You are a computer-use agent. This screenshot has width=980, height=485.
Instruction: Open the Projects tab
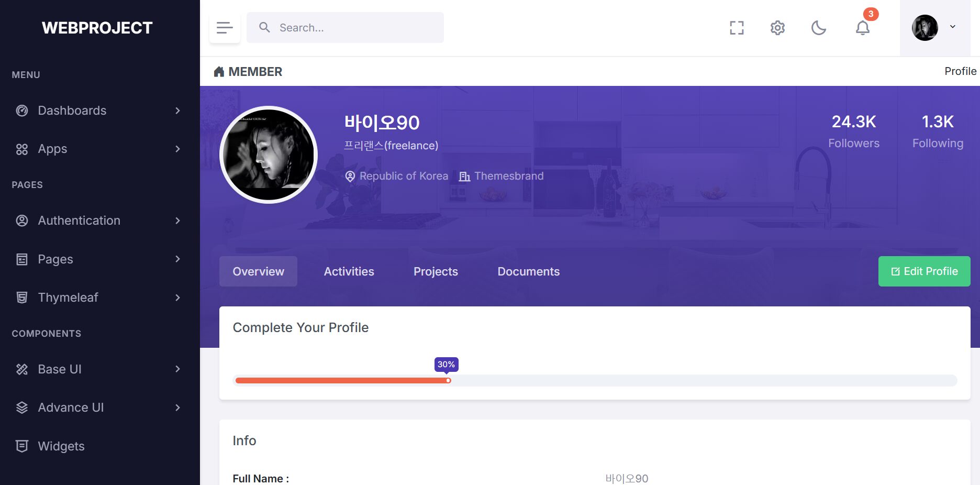pyautogui.click(x=436, y=271)
